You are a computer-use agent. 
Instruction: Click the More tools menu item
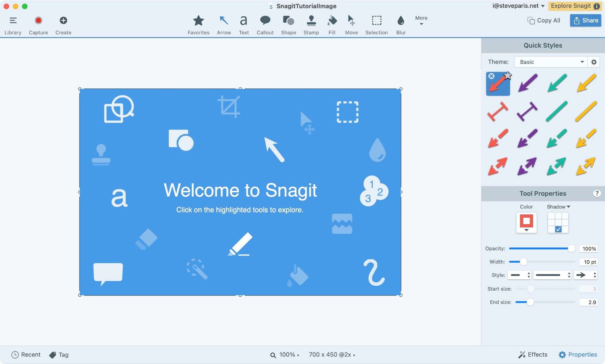[421, 20]
